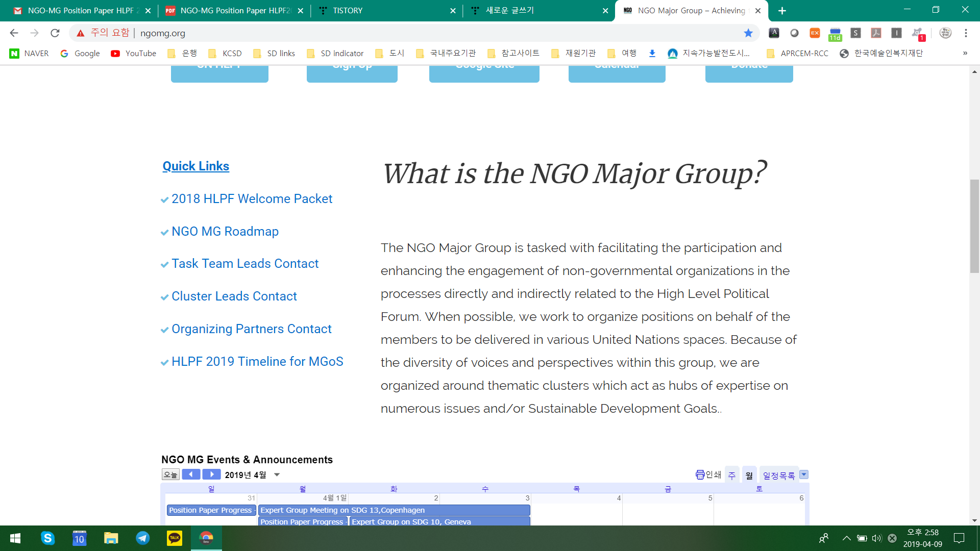This screenshot has height=551, width=980.
Task: Reload the current page
Action: pyautogui.click(x=55, y=33)
